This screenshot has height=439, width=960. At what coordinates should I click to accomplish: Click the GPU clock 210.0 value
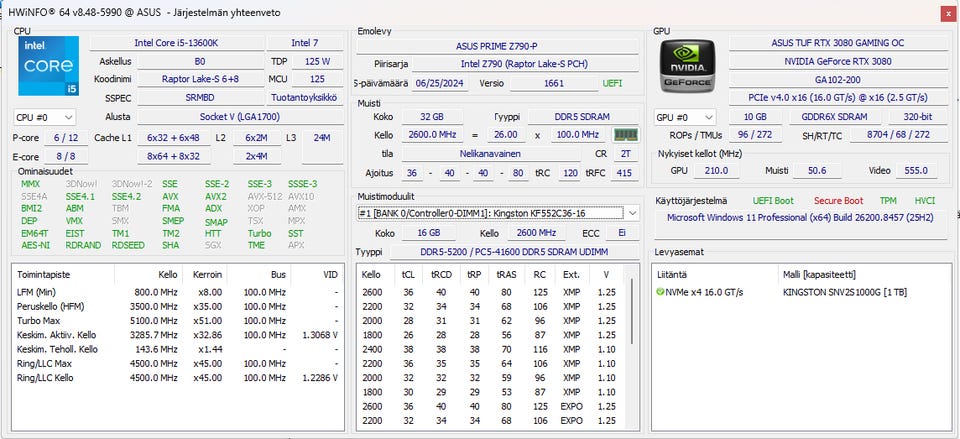point(716,171)
